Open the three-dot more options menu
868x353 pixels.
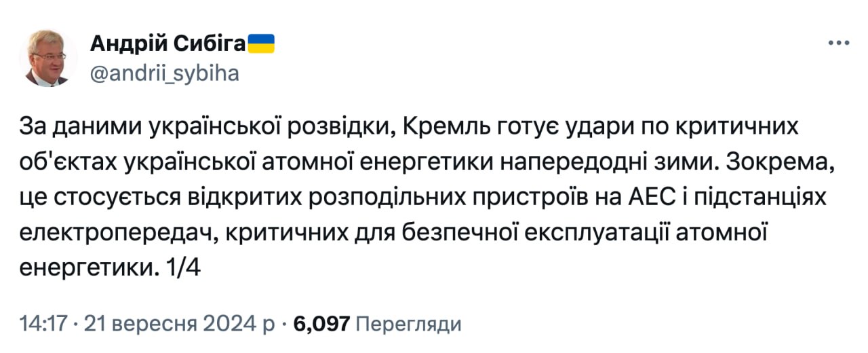[839, 43]
